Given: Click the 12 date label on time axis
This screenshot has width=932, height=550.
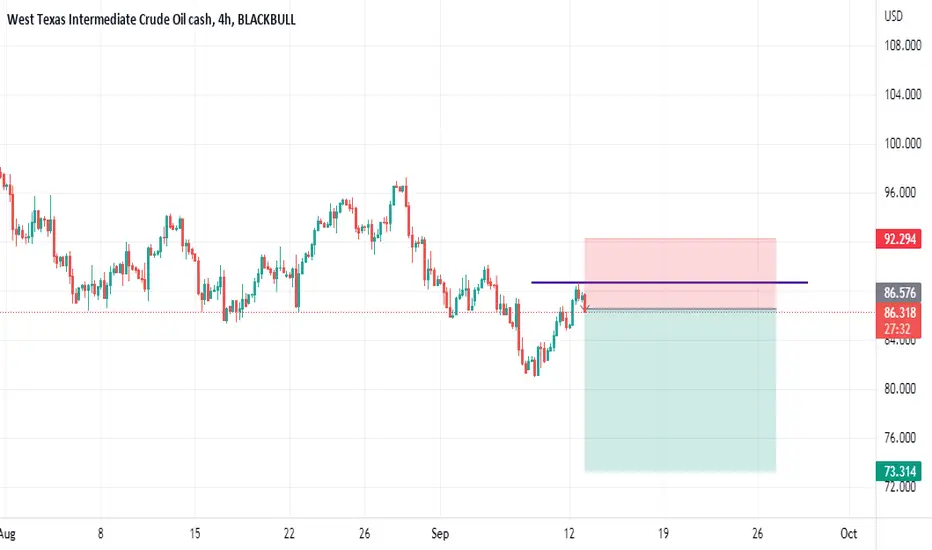Looking at the screenshot, I should point(569,533).
